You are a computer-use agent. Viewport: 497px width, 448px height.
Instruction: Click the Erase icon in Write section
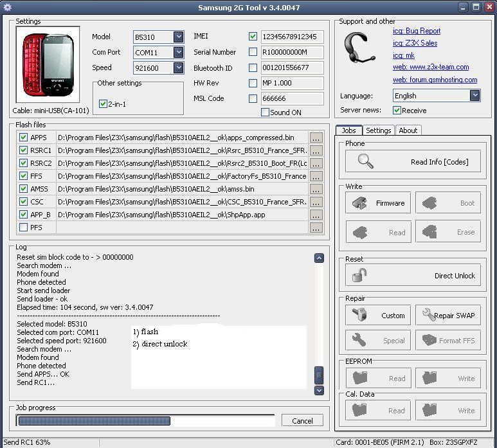(429, 232)
